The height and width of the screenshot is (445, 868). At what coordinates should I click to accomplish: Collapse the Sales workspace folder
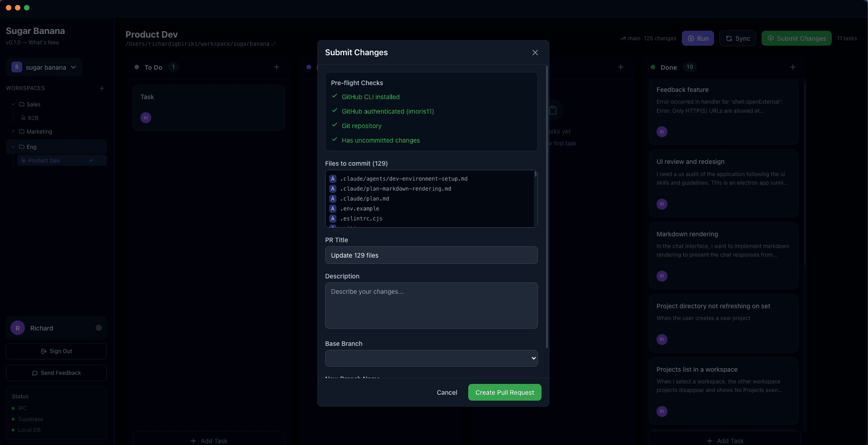pyautogui.click(x=13, y=104)
